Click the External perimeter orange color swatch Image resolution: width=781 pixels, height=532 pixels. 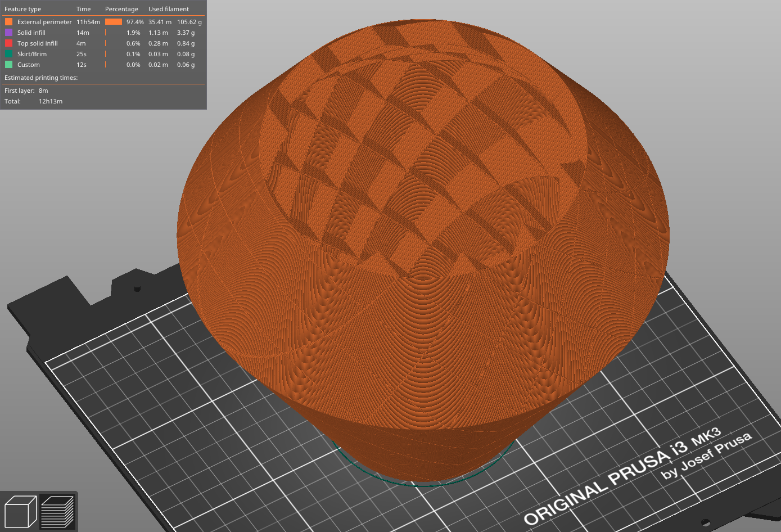click(8, 22)
